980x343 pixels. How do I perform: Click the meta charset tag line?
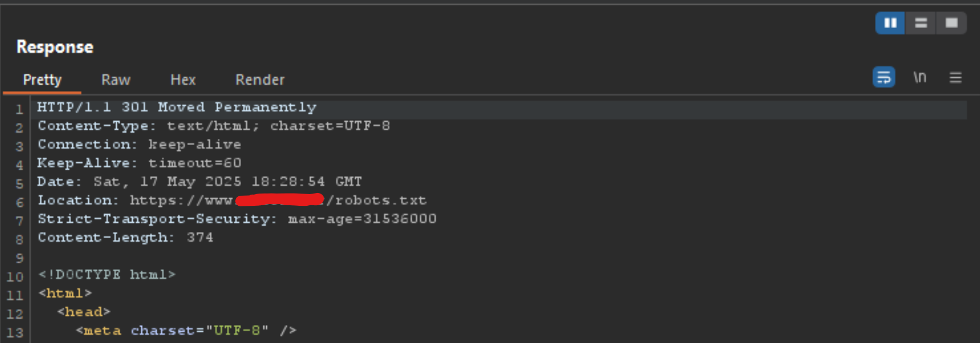[186, 331]
